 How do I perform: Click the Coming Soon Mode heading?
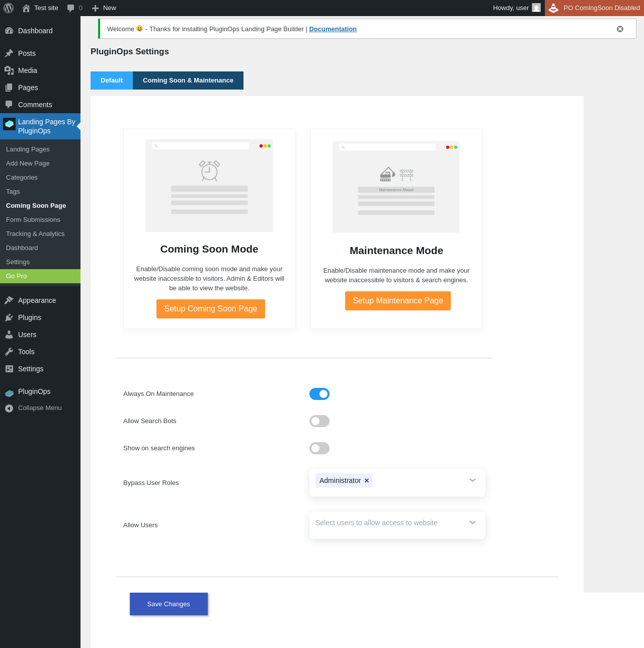(x=209, y=249)
